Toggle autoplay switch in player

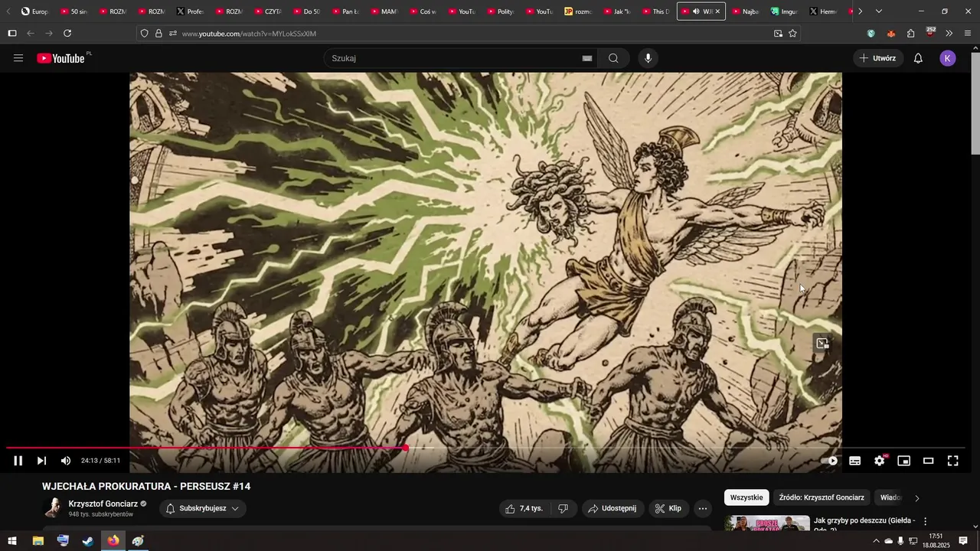(830, 461)
